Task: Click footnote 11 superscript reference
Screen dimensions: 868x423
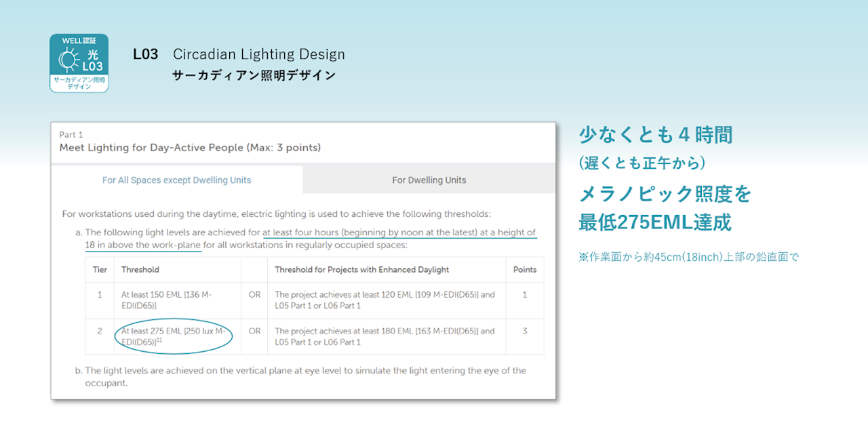Action: click(159, 340)
